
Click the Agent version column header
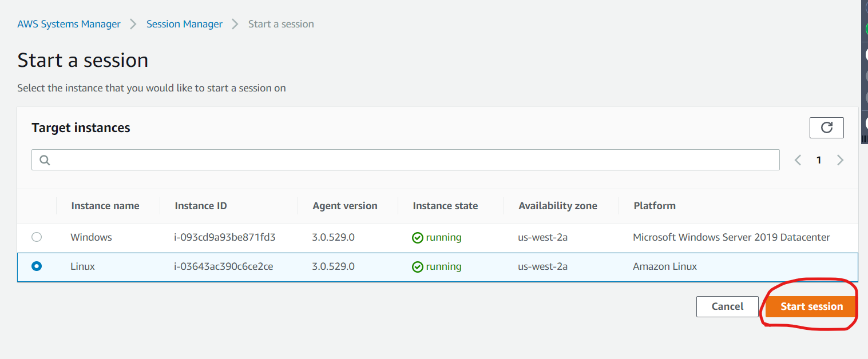point(345,206)
